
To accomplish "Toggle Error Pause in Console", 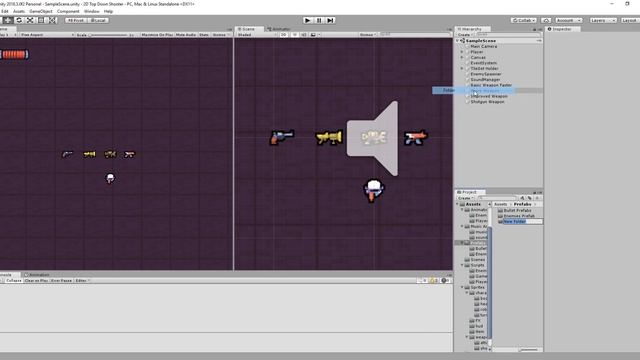I will [x=62, y=281].
